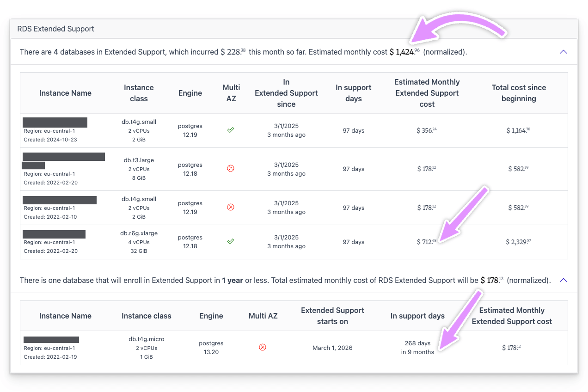The image size is (588, 392).
Task: Click the 32 GiB memory value
Action: (139, 251)
